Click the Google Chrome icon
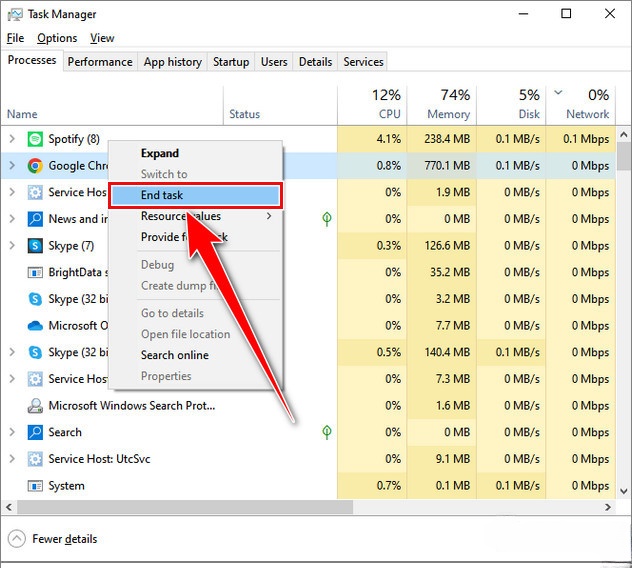 click(35, 166)
